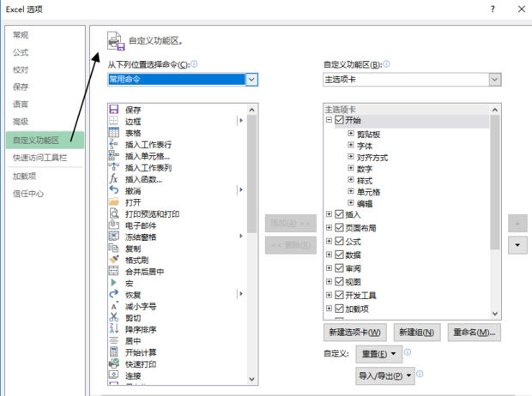Select the 格式刷 format painter icon
The height and width of the screenshot is (396, 532).
pos(113,260)
